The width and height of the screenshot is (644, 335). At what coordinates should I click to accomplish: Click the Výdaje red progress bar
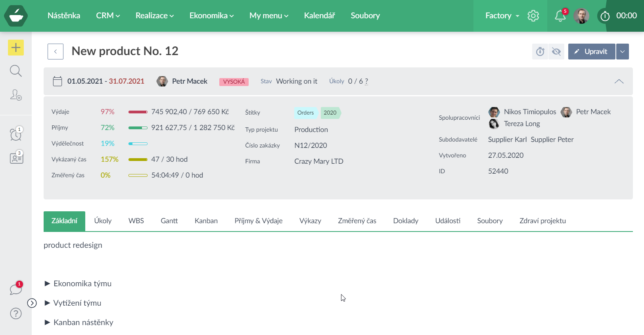click(138, 112)
